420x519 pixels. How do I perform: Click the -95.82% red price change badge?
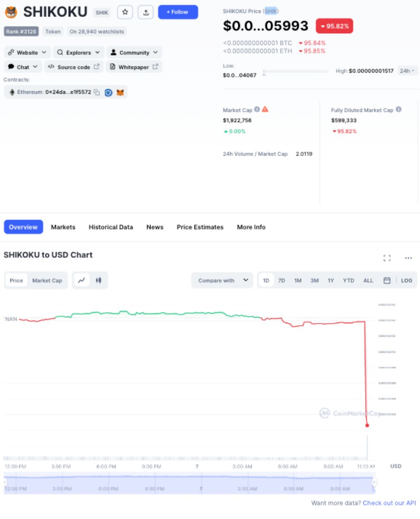(334, 26)
